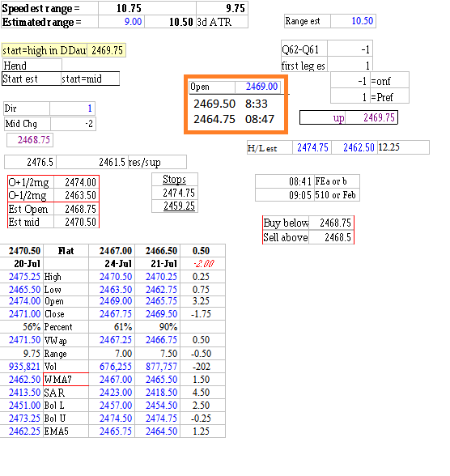The width and height of the screenshot is (450, 476).
Task: Click the Stops header cell
Action: click(x=175, y=179)
